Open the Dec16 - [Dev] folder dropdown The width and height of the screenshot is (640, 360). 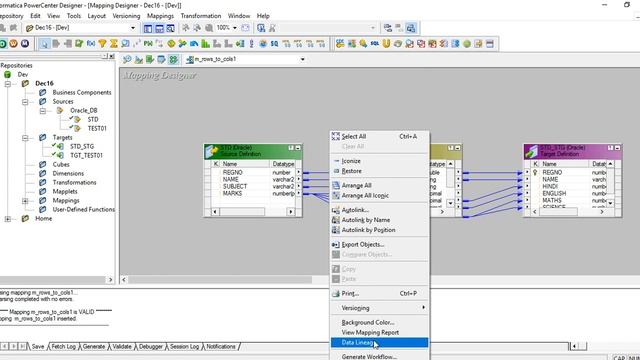pyautogui.click(x=133, y=28)
